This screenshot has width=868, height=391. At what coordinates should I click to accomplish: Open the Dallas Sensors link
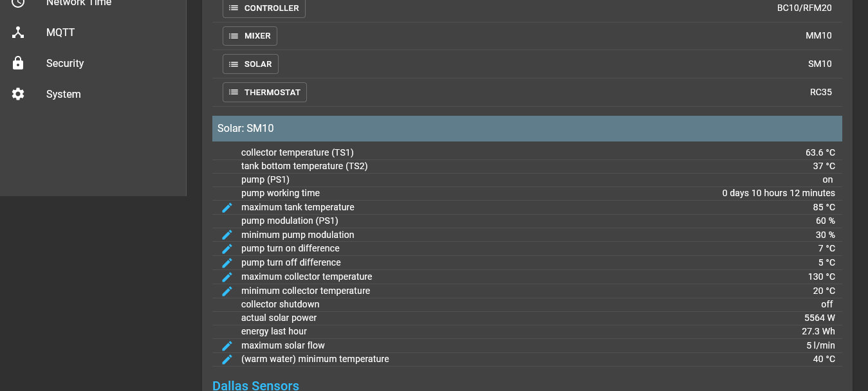[x=255, y=385]
